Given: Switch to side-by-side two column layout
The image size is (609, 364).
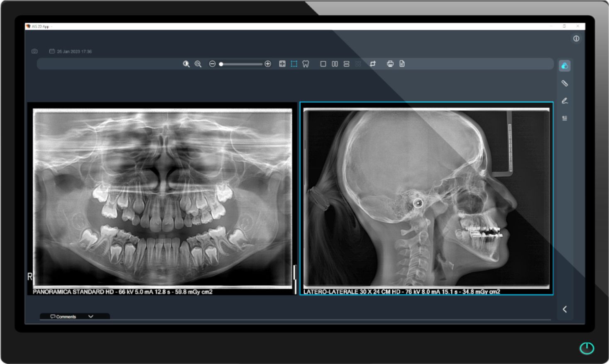Looking at the screenshot, I should tap(335, 64).
